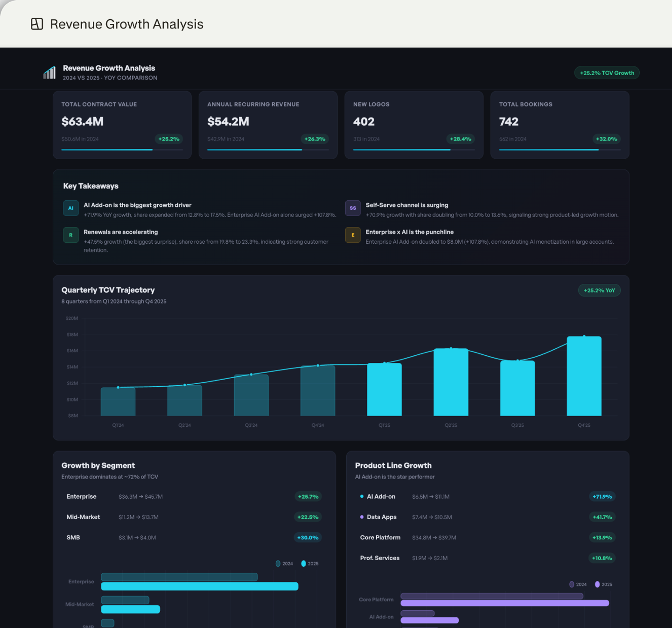Click the +25.2% TCV Growth badge
672x628 pixels.
pyautogui.click(x=607, y=73)
